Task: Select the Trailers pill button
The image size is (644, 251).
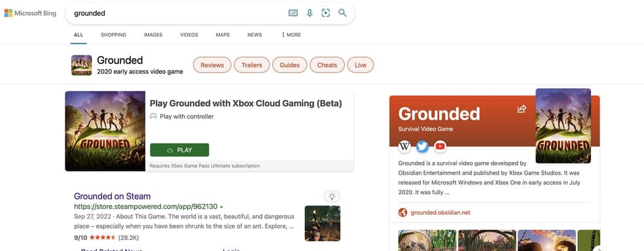Action: (252, 65)
